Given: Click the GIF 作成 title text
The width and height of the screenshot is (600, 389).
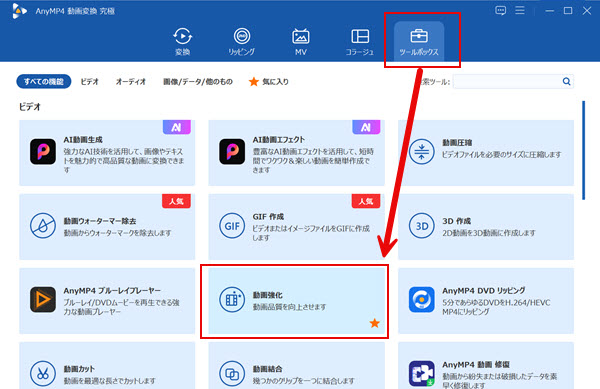Looking at the screenshot, I should (x=268, y=217).
